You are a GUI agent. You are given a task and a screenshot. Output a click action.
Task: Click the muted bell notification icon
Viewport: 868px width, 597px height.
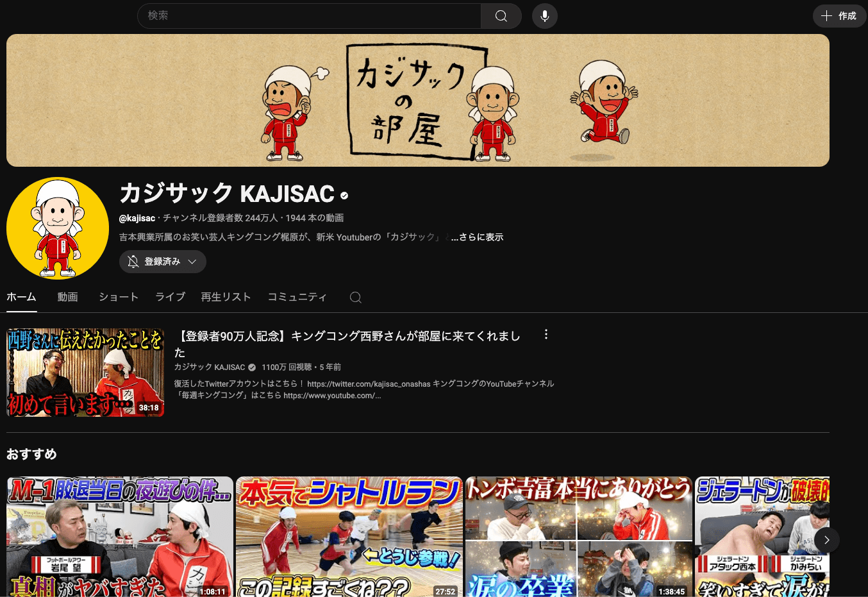(x=133, y=262)
